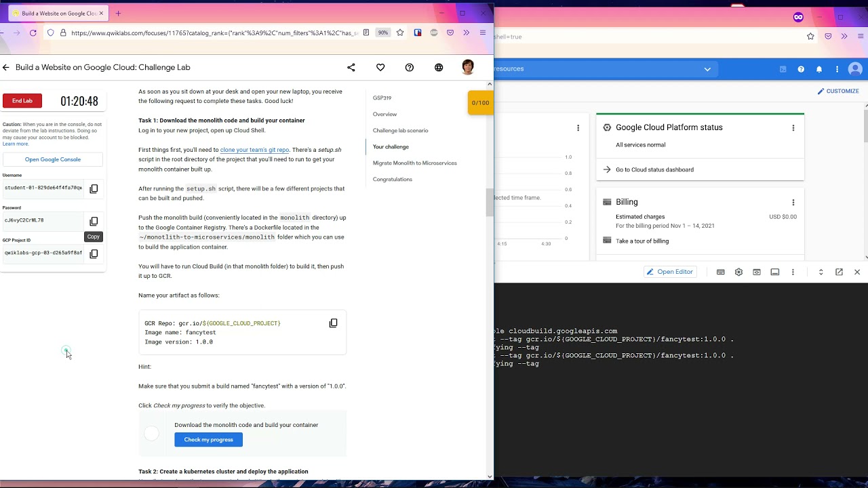Copy the GCP Project ID with its icon
868x488 pixels.
94,253
